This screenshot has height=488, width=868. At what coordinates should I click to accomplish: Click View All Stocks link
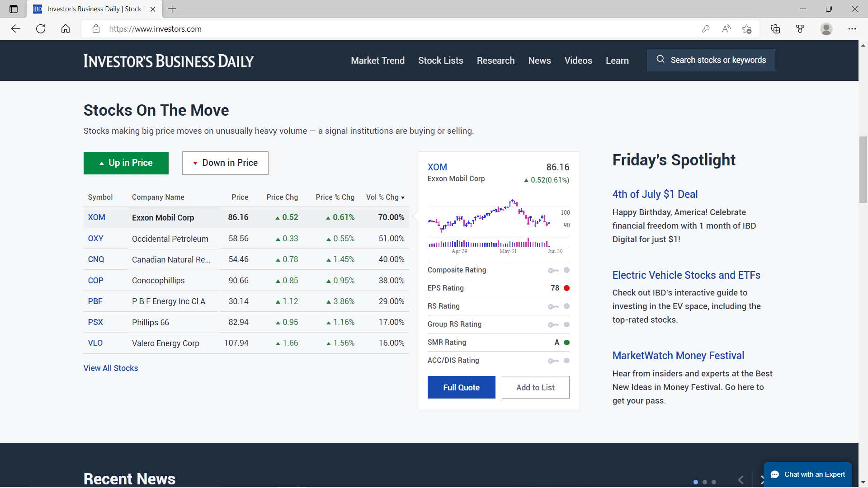[x=111, y=368]
